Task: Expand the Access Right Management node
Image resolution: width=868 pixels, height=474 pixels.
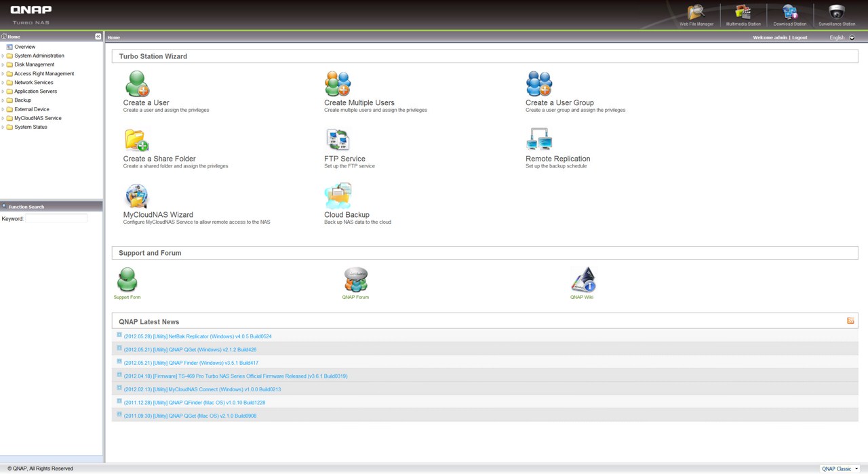Action: (x=3, y=73)
